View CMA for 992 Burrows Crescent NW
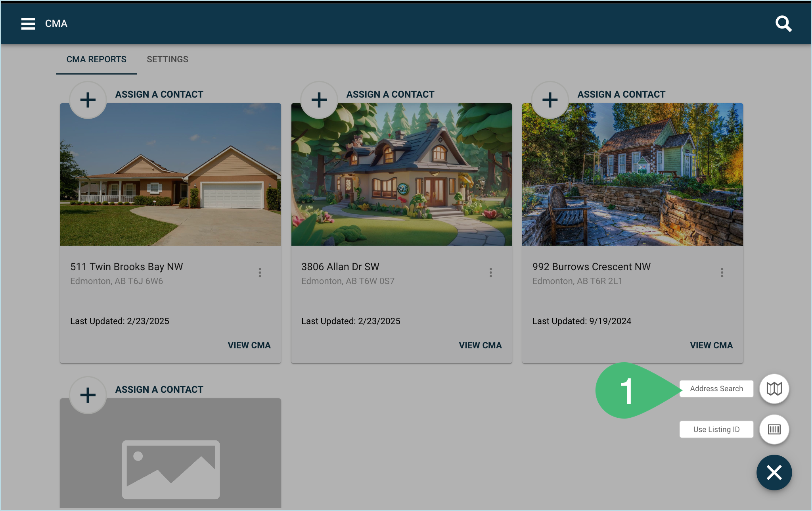This screenshot has width=812, height=511. [711, 345]
